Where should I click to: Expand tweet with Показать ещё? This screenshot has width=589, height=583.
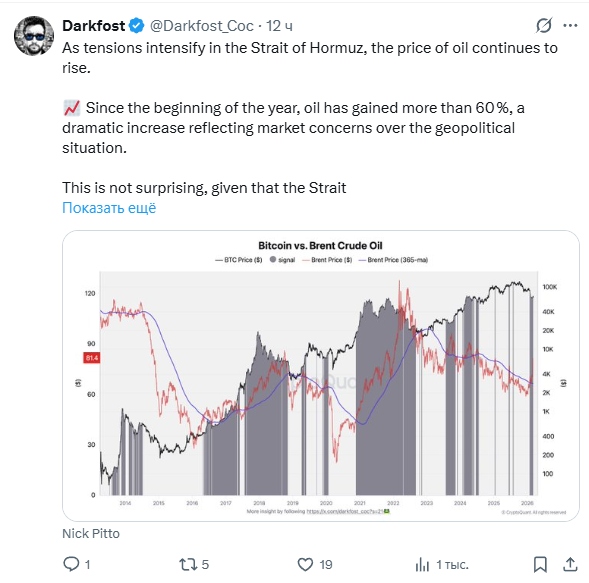[x=109, y=208]
